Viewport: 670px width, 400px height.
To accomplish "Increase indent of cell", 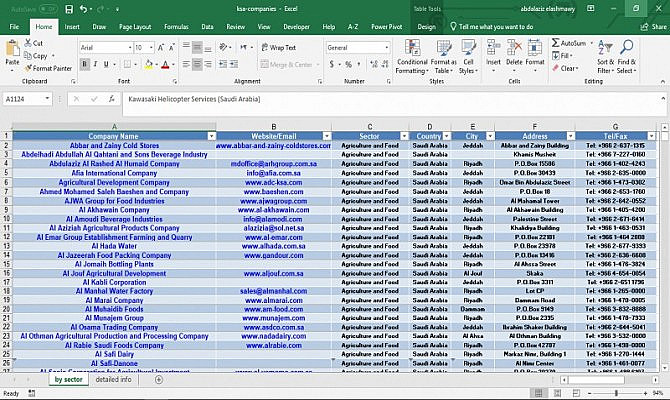I will tap(234, 65).
